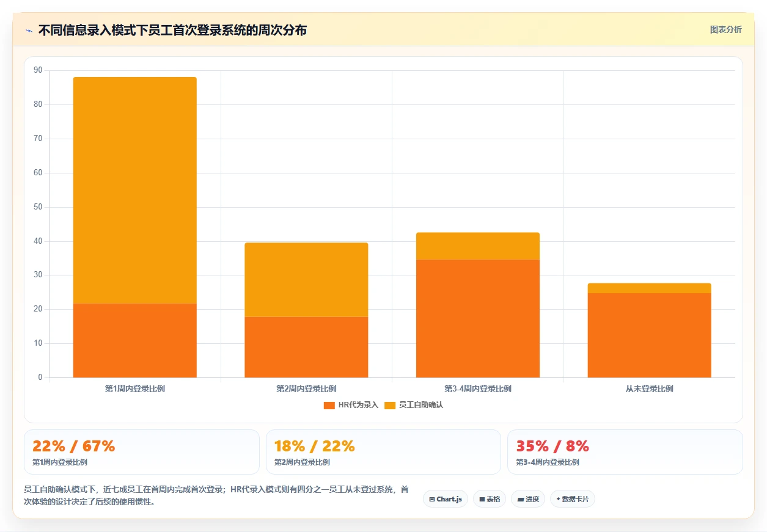Click the Chart.js tag
The height and width of the screenshot is (532, 767).
pos(446,499)
